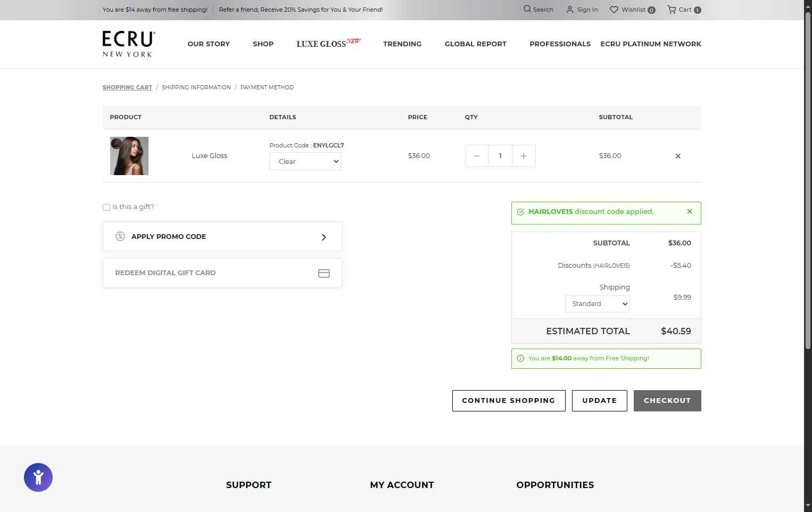Open OUR STORY menu
Viewport: 812px width, 512px height.
(x=209, y=44)
